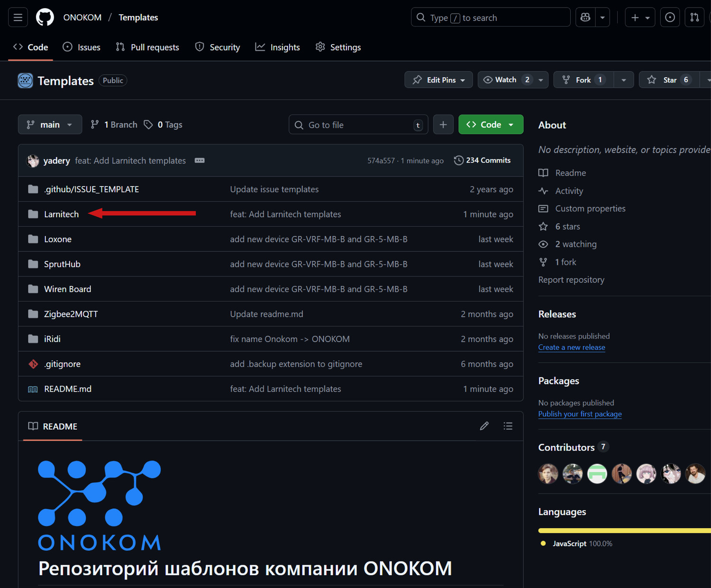This screenshot has width=711, height=588.
Task: Open the README outline list icon
Action: pyautogui.click(x=508, y=426)
